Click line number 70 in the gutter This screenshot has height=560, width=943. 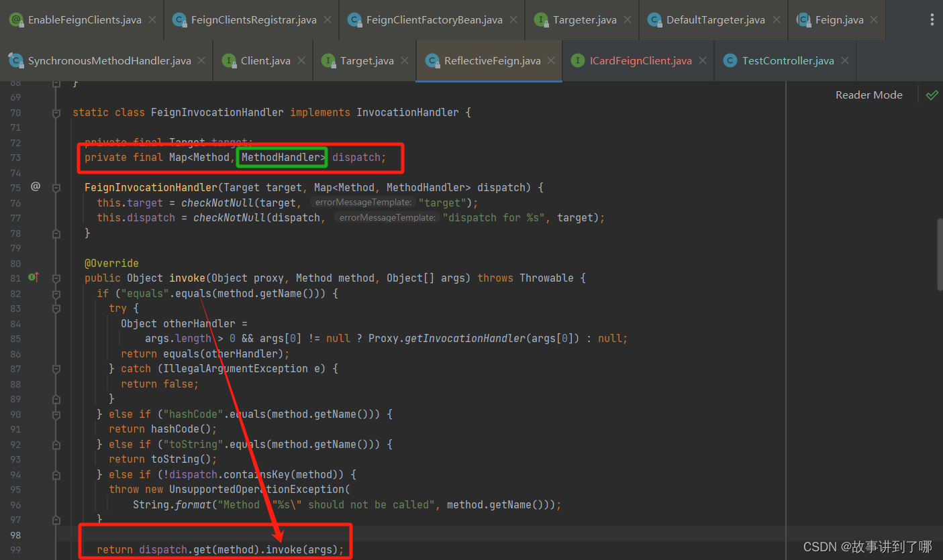point(15,112)
